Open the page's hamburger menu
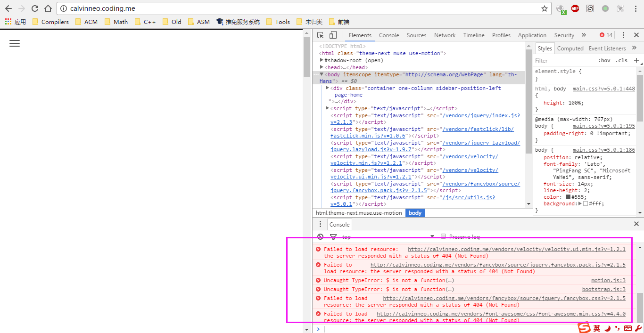 pyautogui.click(x=15, y=43)
